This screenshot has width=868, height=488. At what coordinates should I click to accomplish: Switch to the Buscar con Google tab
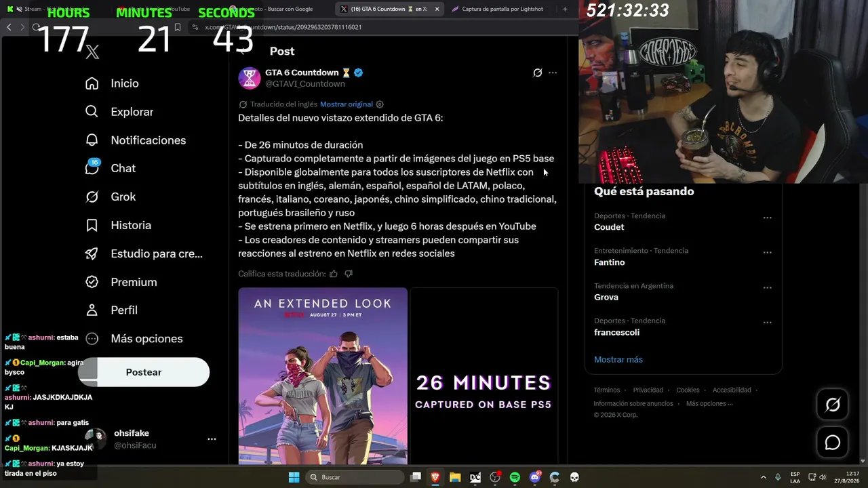pyautogui.click(x=278, y=9)
